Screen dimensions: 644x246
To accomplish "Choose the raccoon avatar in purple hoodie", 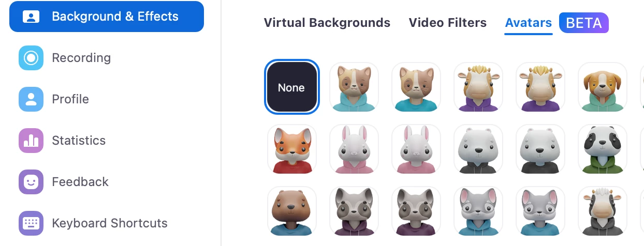I will pos(354,211).
